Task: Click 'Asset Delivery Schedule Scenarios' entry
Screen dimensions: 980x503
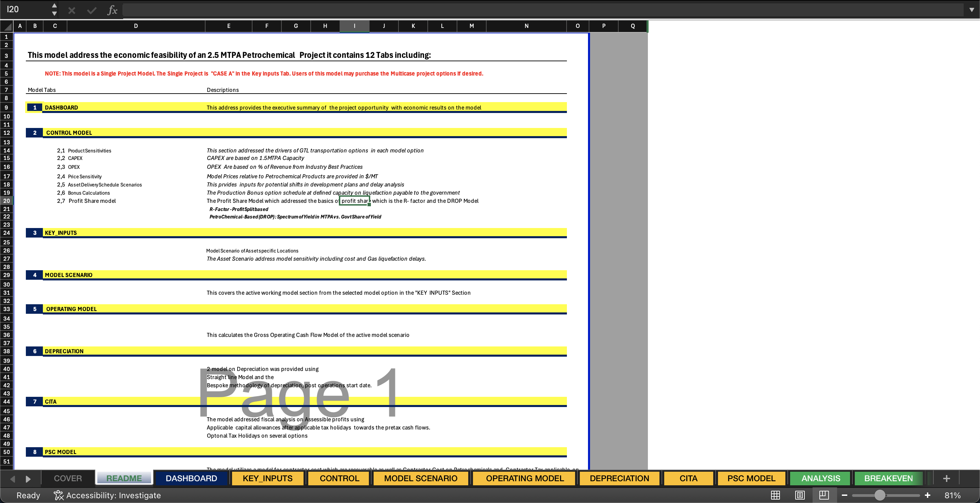Action: pyautogui.click(x=104, y=185)
